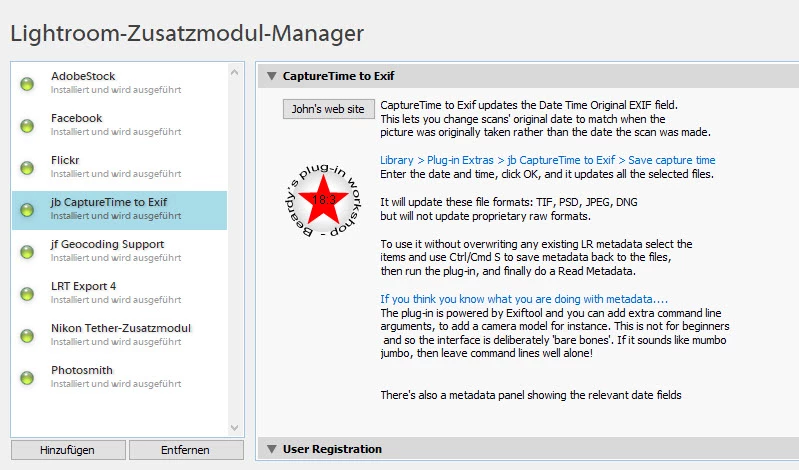Click the green status icon for Flickr

click(27, 168)
